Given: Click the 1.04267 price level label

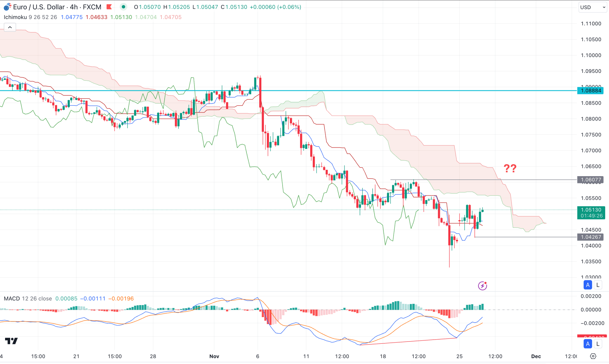Looking at the screenshot, I should (x=591, y=237).
